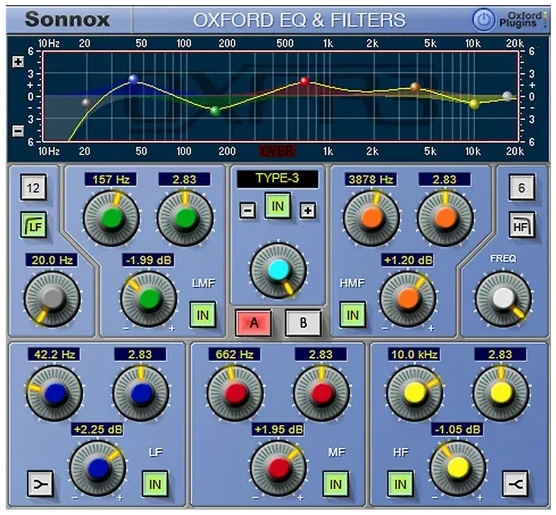This screenshot has width=556, height=515.
Task: Click the red MF node on graph
Action: click(305, 81)
